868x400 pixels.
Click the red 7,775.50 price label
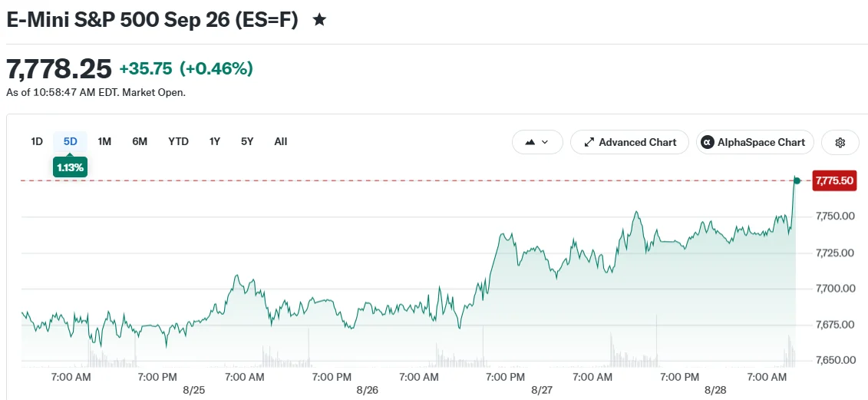[834, 180]
